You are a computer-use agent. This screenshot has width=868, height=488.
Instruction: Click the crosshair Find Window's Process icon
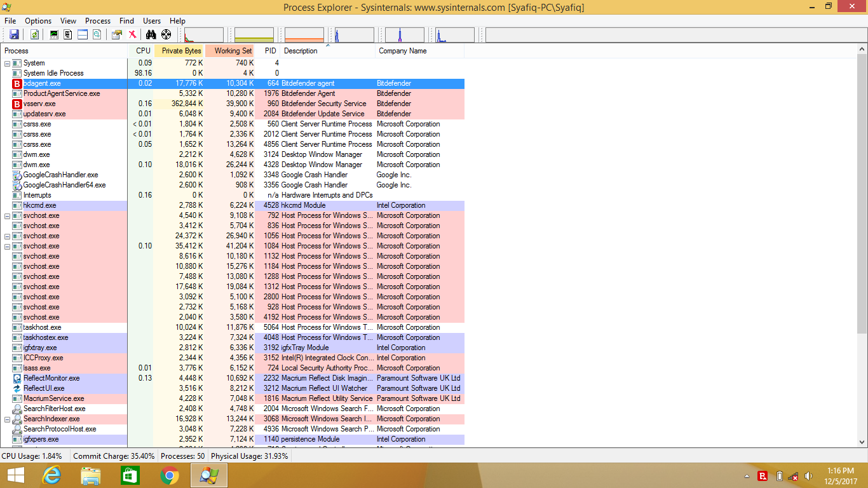[x=166, y=35]
